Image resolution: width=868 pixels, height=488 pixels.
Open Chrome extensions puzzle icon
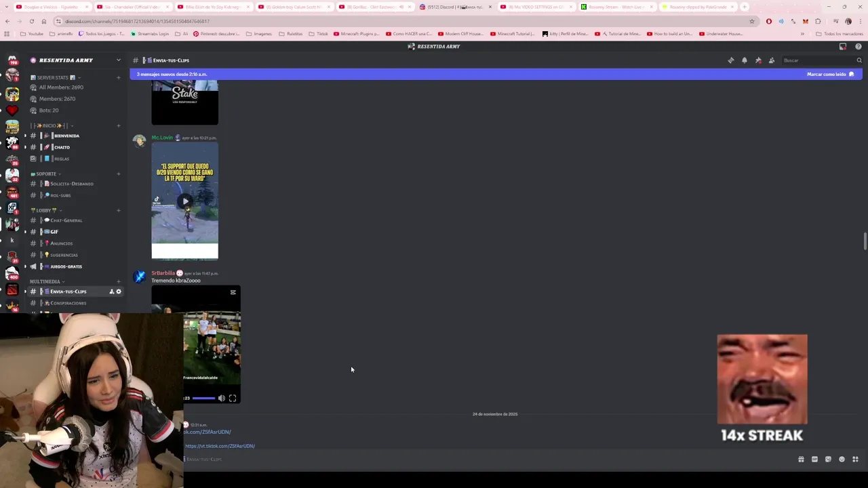[818, 21]
